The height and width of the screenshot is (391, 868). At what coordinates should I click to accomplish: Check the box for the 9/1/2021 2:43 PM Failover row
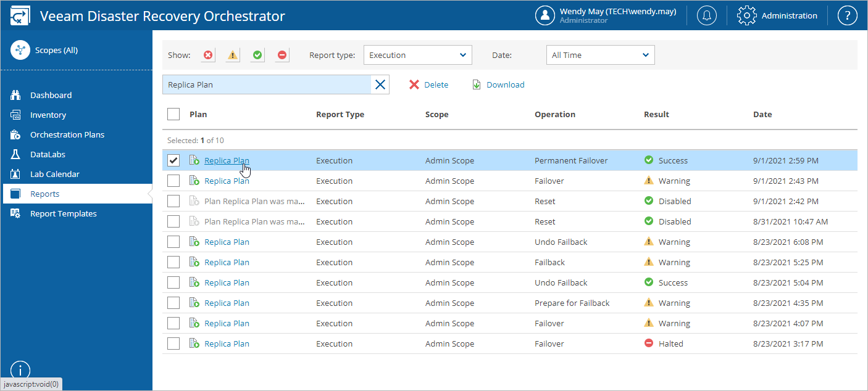173,181
